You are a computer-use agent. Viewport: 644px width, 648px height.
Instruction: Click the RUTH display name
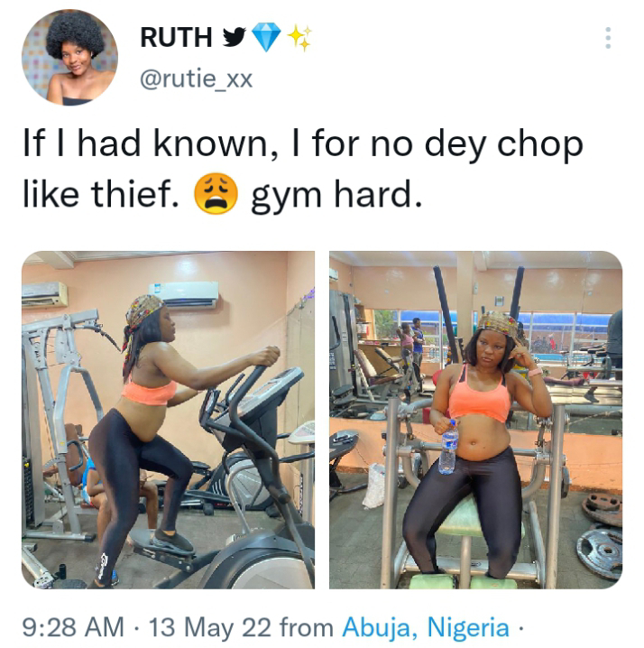(176, 37)
